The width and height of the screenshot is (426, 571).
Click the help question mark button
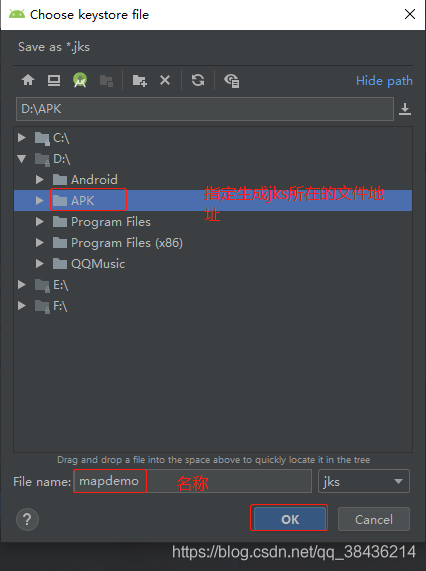point(27,519)
